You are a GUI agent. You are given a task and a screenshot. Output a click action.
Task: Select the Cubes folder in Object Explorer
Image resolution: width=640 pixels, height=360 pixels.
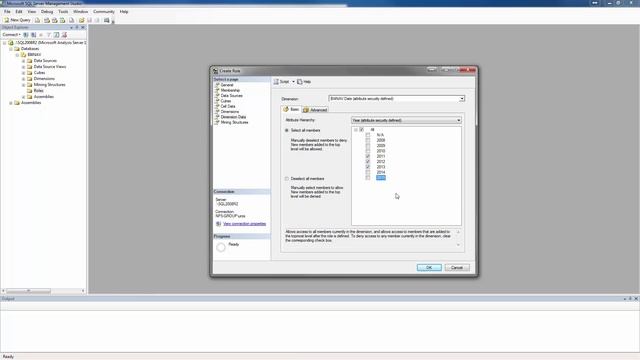coord(39,73)
